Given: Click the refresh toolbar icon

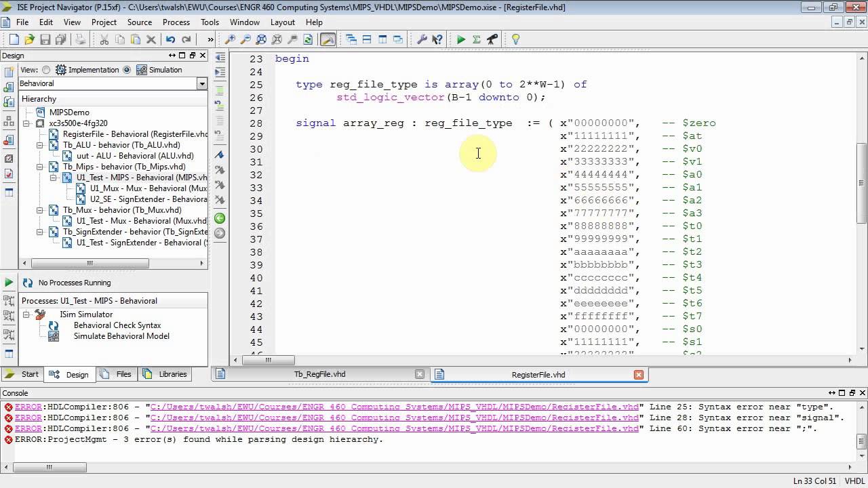Looking at the screenshot, I should (309, 39).
